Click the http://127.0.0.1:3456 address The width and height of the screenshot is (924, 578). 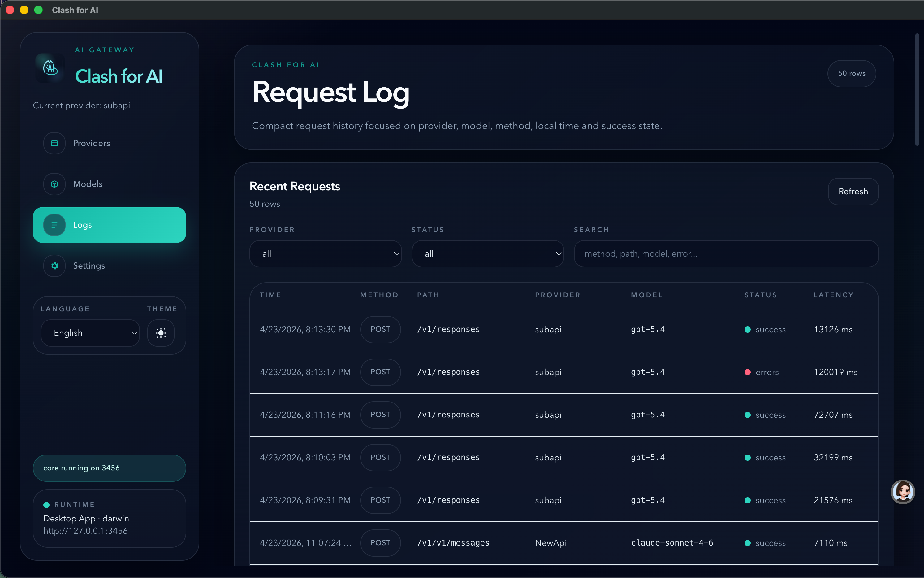(x=86, y=531)
